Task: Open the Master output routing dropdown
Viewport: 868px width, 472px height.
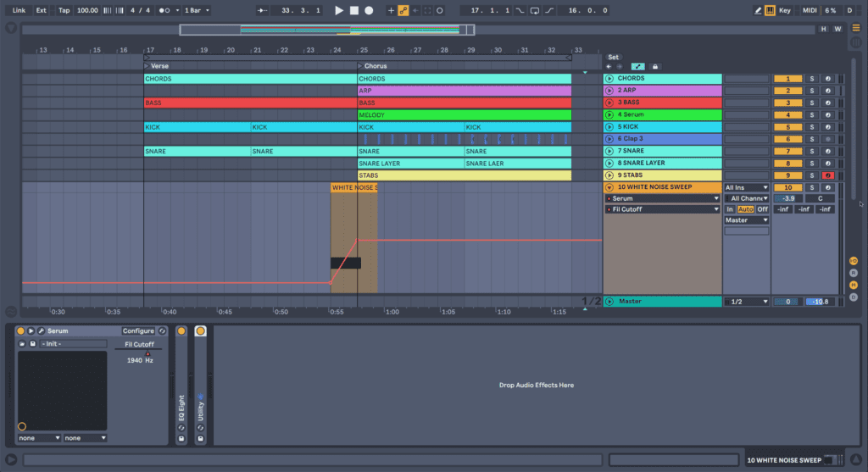Action: [x=747, y=220]
